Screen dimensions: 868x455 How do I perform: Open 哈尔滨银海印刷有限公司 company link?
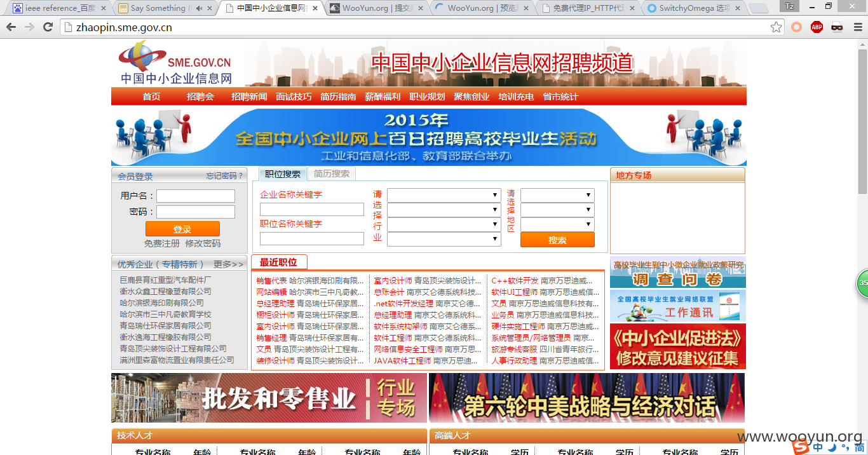162,302
